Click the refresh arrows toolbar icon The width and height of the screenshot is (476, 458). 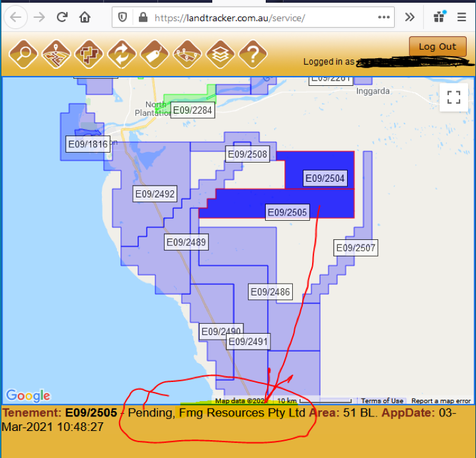122,54
